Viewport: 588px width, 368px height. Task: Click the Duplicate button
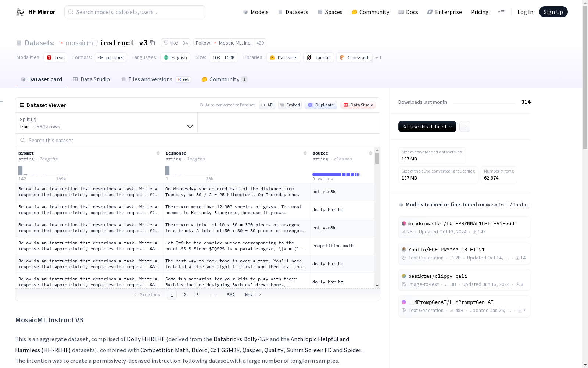(321, 105)
